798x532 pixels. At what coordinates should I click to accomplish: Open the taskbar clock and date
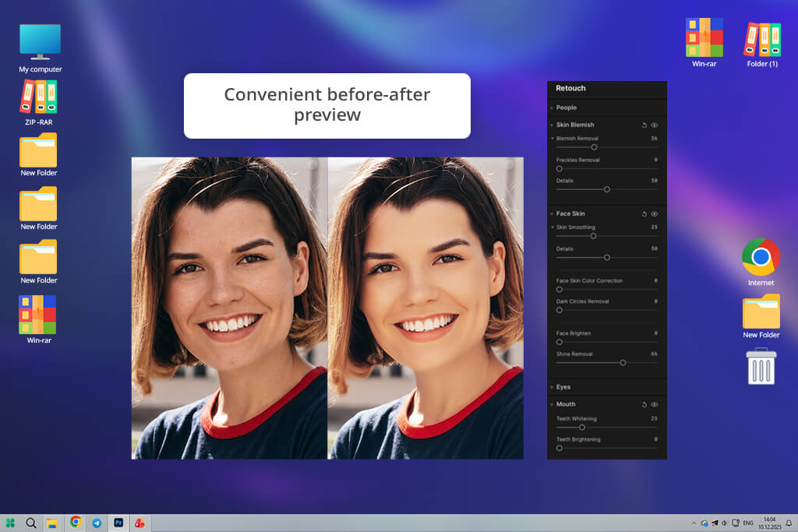pos(769,523)
